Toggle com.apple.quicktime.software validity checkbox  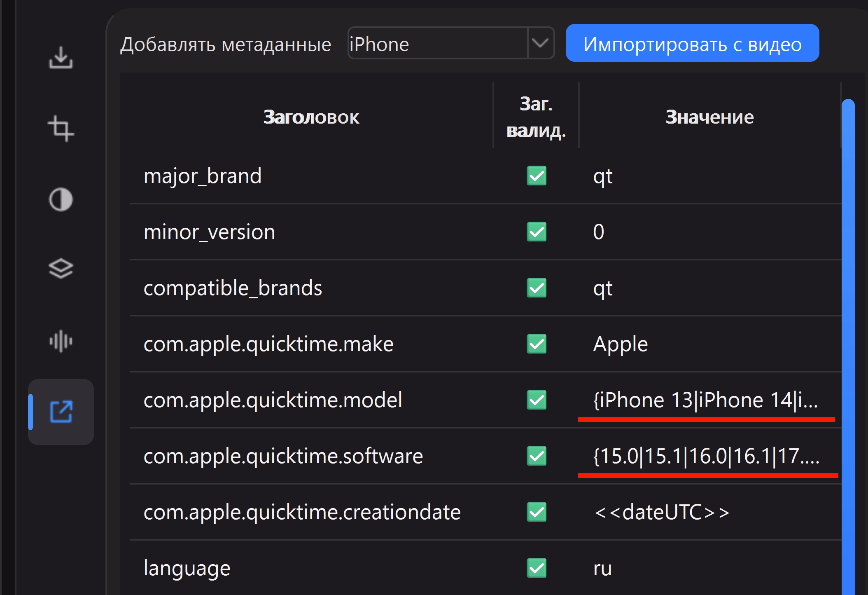coord(537,456)
